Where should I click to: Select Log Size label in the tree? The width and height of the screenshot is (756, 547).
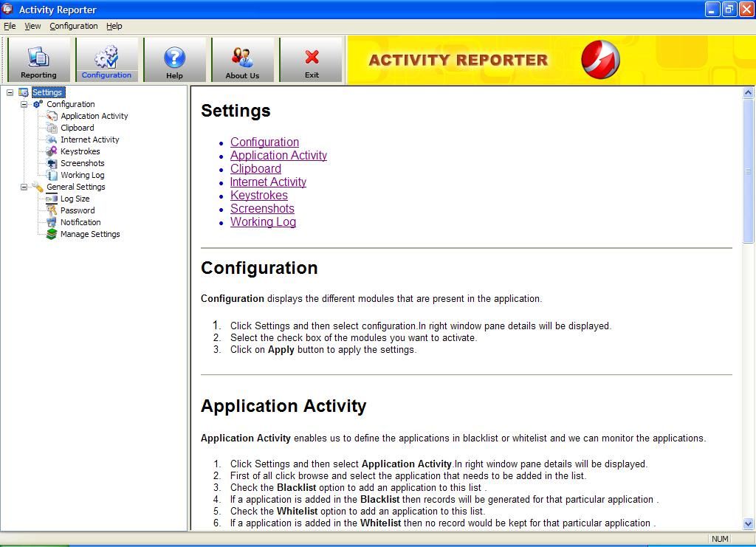tap(75, 199)
